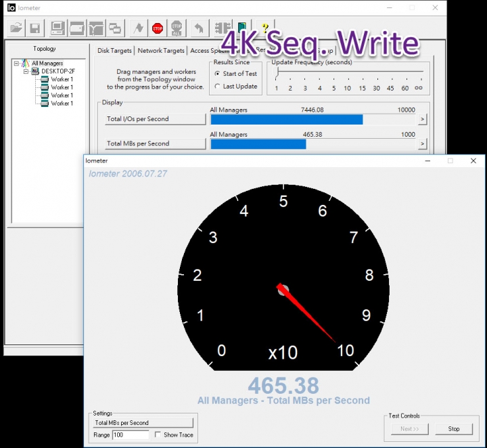Image resolution: width=487 pixels, height=448 pixels.
Task: Move the Update Frequency slider thumb
Action: [277, 72]
